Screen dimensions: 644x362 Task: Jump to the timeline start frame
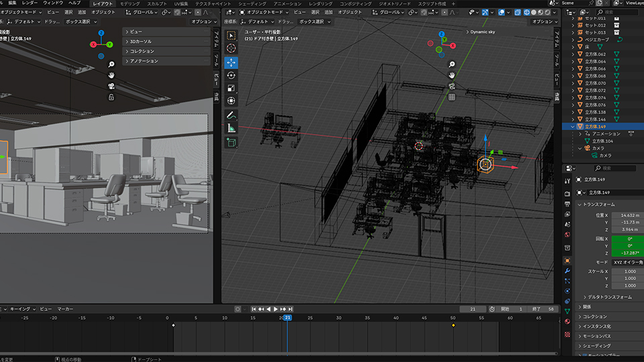coord(254,309)
